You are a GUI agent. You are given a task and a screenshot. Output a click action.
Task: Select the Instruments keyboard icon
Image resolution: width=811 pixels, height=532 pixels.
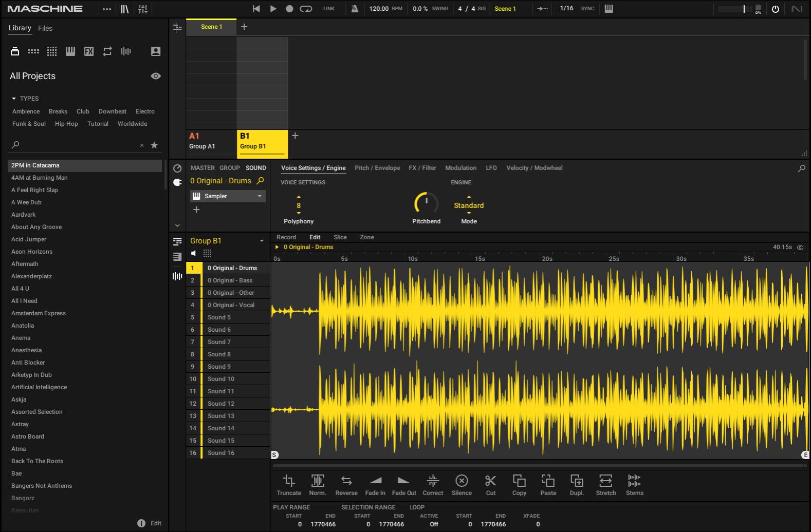click(70, 51)
